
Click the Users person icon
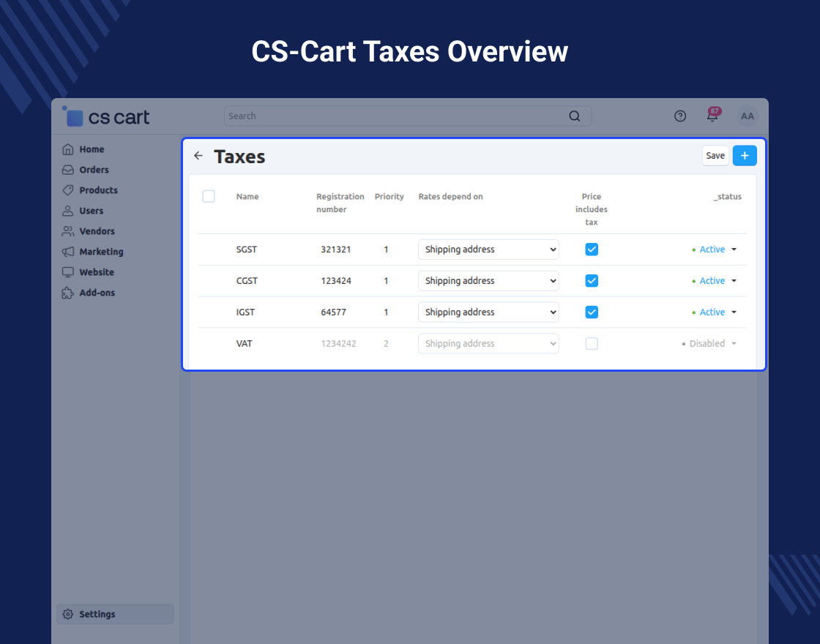[x=68, y=211]
